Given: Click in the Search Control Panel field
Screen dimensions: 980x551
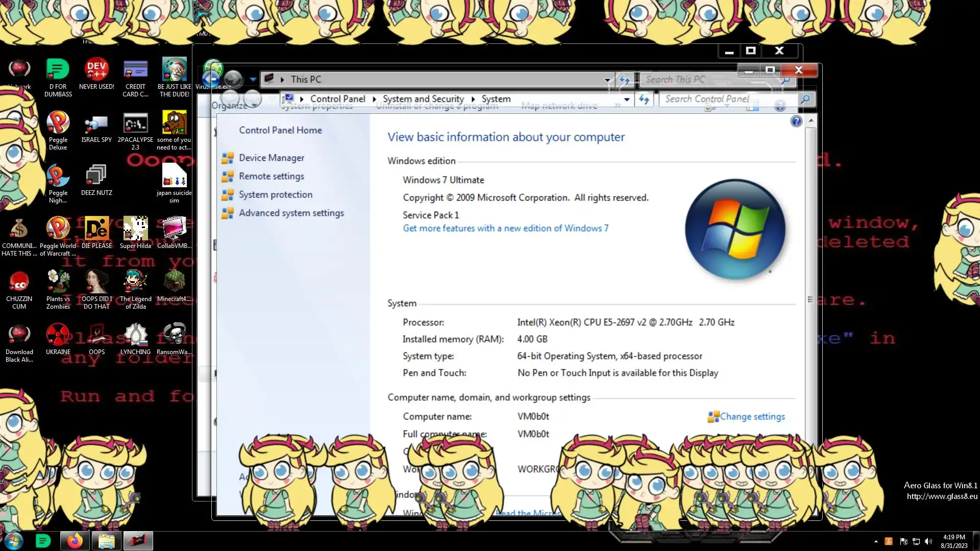Looking at the screenshot, I should [x=725, y=99].
